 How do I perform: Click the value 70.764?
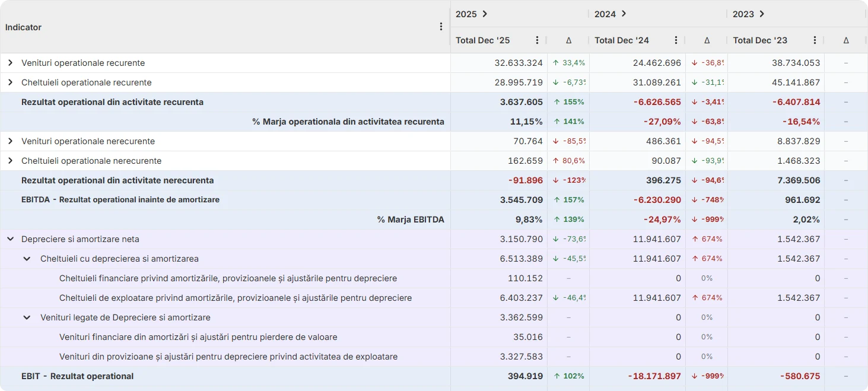(528, 141)
